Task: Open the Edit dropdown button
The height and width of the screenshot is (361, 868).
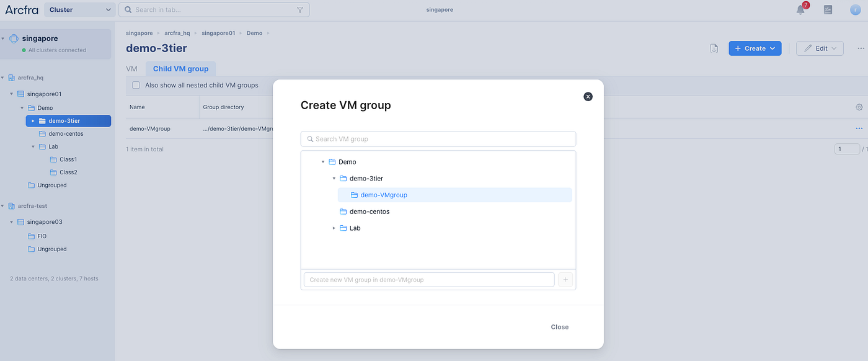Action: 820,48
